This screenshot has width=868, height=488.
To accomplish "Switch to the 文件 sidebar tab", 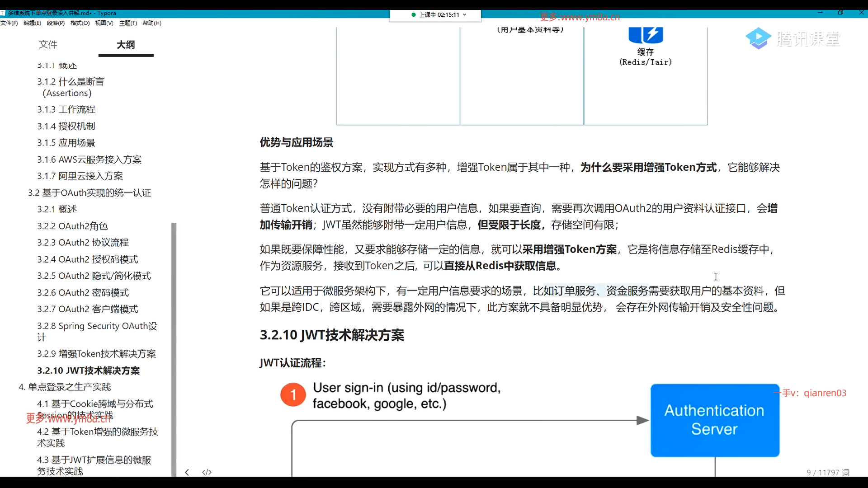I will (48, 44).
